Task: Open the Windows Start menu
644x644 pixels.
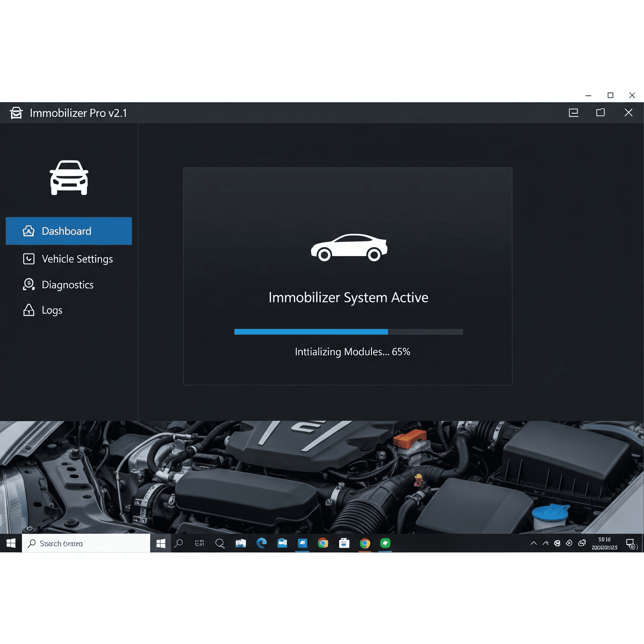Action: (x=11, y=543)
